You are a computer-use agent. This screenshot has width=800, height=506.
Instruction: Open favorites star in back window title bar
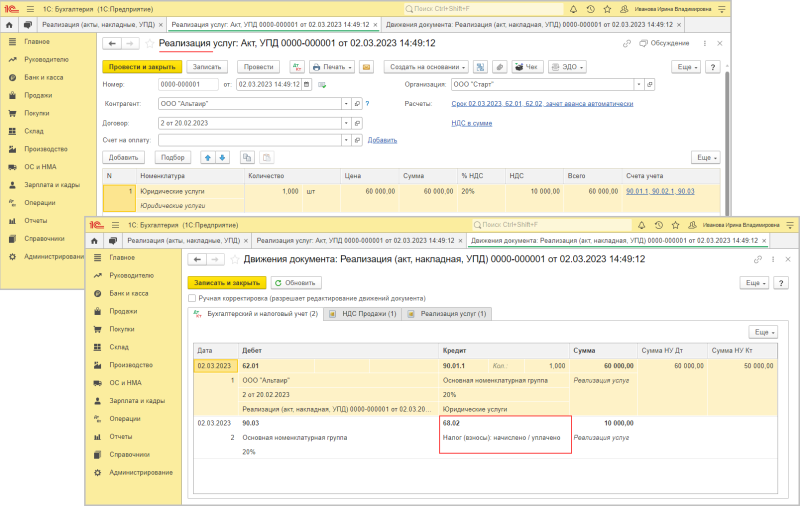[607, 9]
